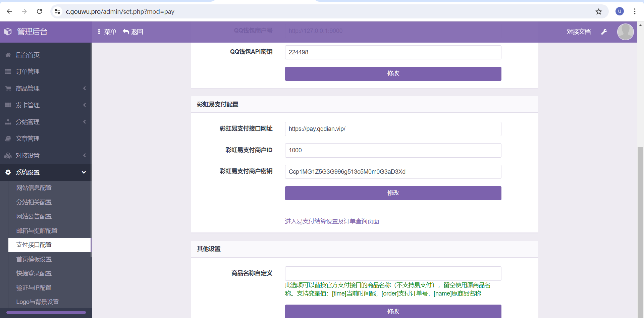644x318 pixels.
Task: Open 进入易支付结算设置及订单查询页面 link
Action: tap(332, 221)
